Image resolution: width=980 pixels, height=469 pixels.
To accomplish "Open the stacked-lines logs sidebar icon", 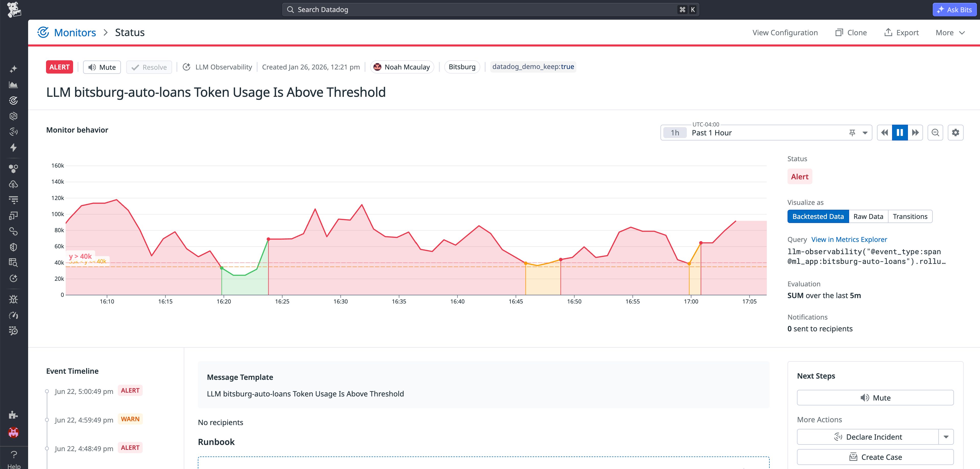I will click(x=13, y=200).
